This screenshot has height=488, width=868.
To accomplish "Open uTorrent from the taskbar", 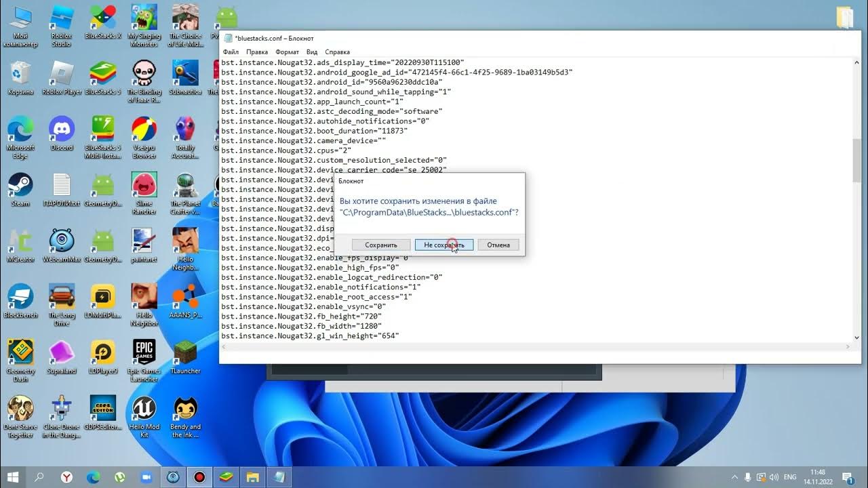I will (119, 476).
